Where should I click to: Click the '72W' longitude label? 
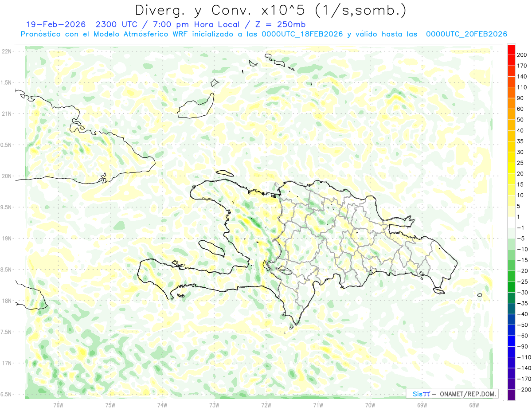pyautogui.click(x=266, y=405)
